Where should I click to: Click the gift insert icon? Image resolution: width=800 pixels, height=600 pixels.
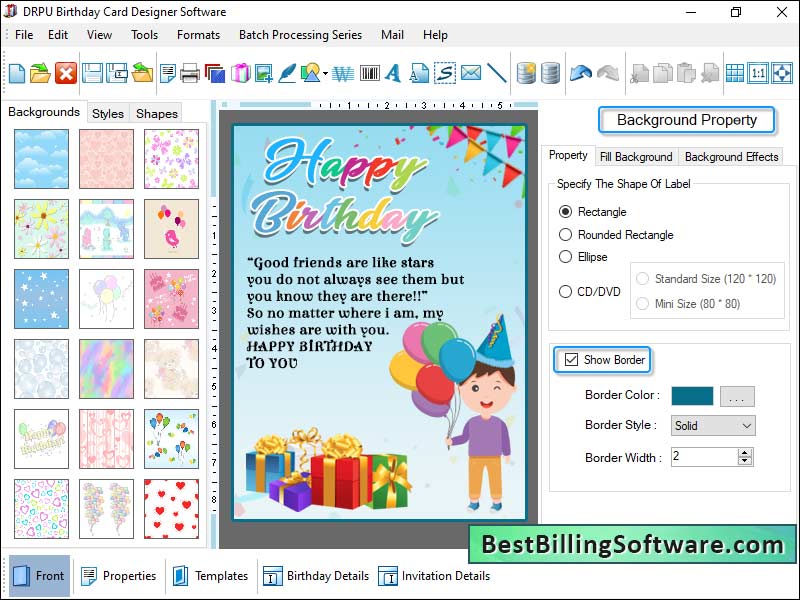tap(237, 72)
